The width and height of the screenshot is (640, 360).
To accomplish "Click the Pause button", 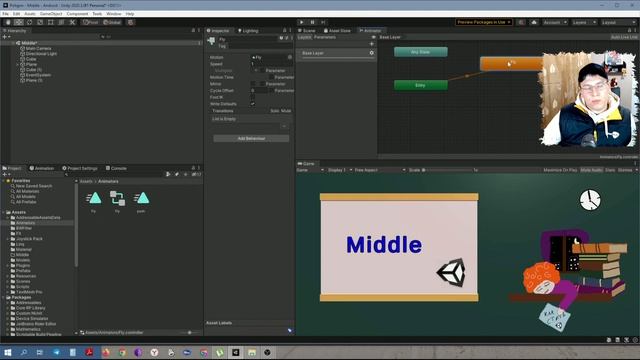I will [312, 22].
